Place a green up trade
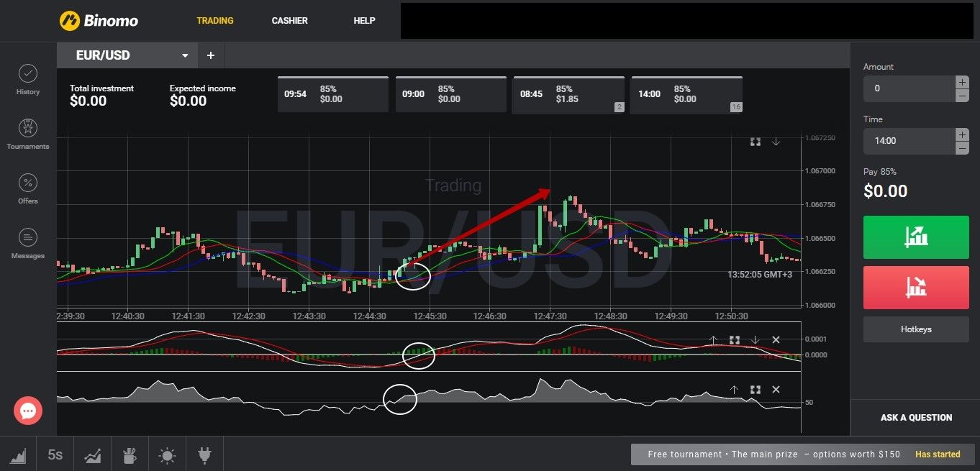 916,237
